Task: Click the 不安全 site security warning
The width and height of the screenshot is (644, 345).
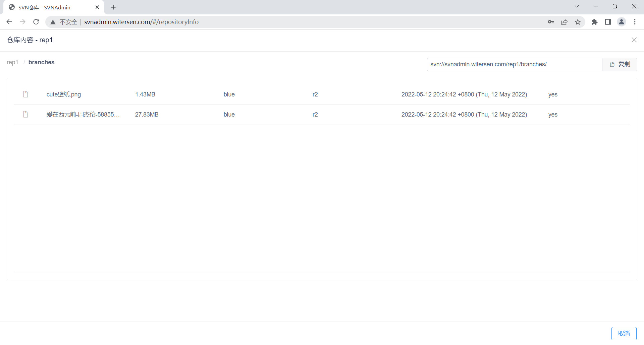Action: pyautogui.click(x=64, y=22)
